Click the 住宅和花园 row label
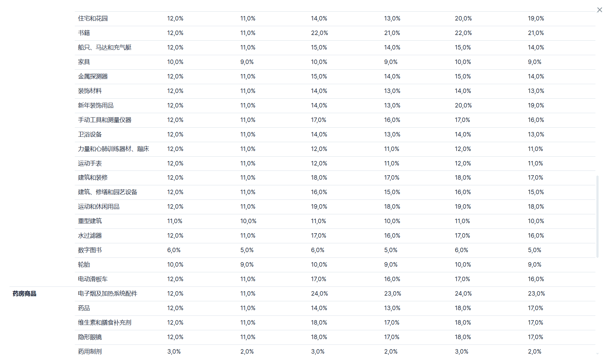This screenshot has width=609, height=364. [x=93, y=19]
